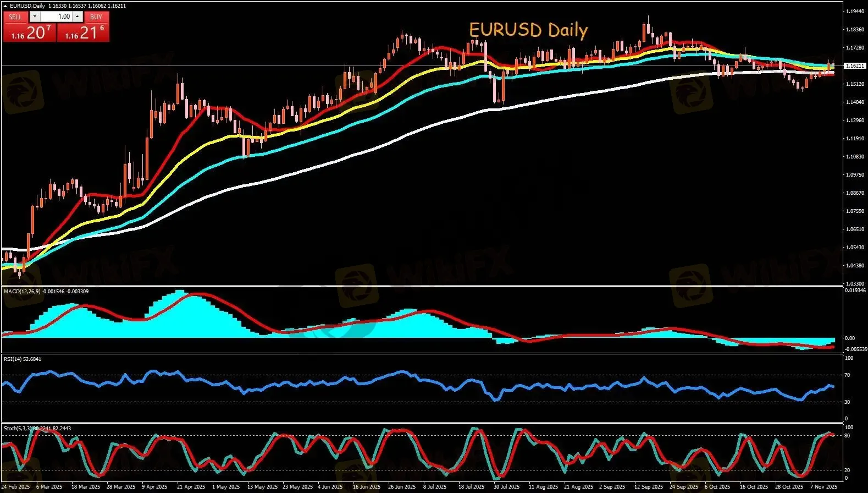Click the SELL button

click(x=15, y=17)
